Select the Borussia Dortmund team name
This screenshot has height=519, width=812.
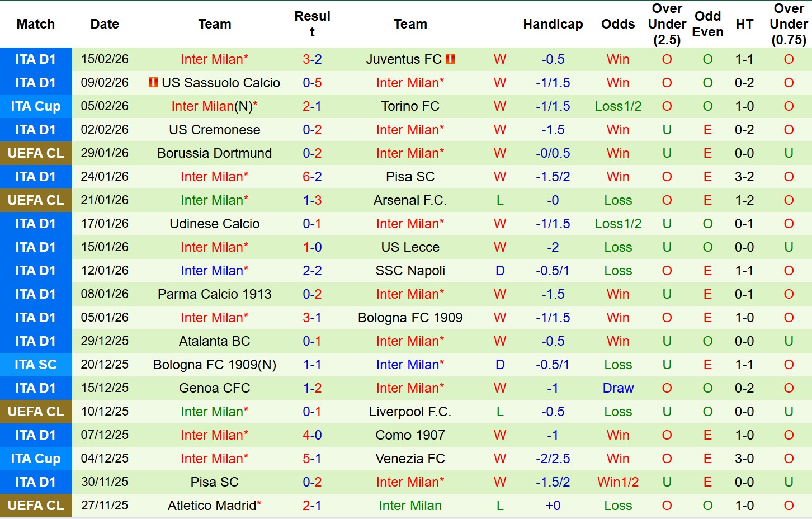(x=214, y=153)
